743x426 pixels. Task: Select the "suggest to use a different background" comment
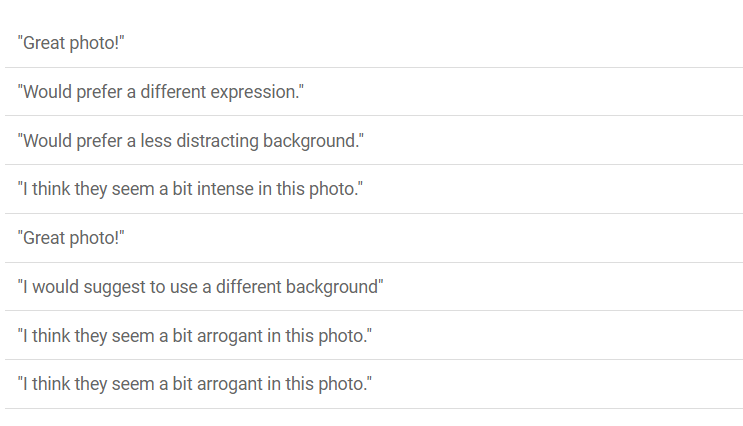pyautogui.click(x=201, y=287)
